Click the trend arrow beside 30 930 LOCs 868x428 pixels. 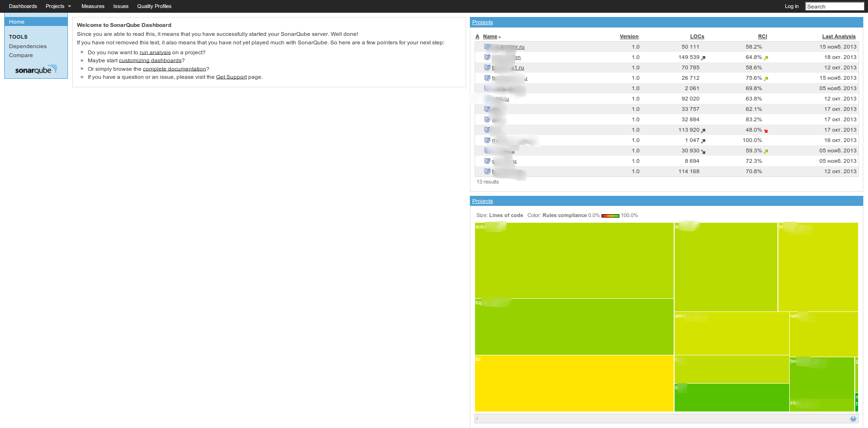click(x=703, y=151)
